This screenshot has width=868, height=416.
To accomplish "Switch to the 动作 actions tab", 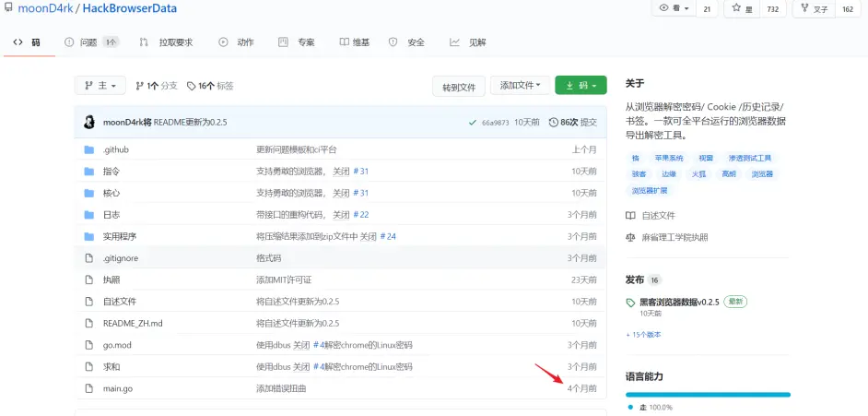I will [237, 42].
